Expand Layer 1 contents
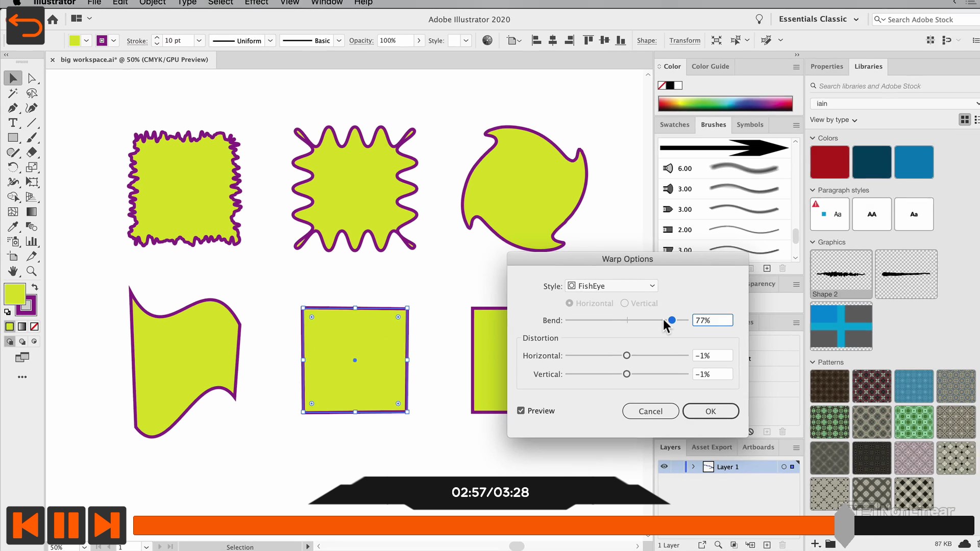980x551 pixels. pos(693,466)
